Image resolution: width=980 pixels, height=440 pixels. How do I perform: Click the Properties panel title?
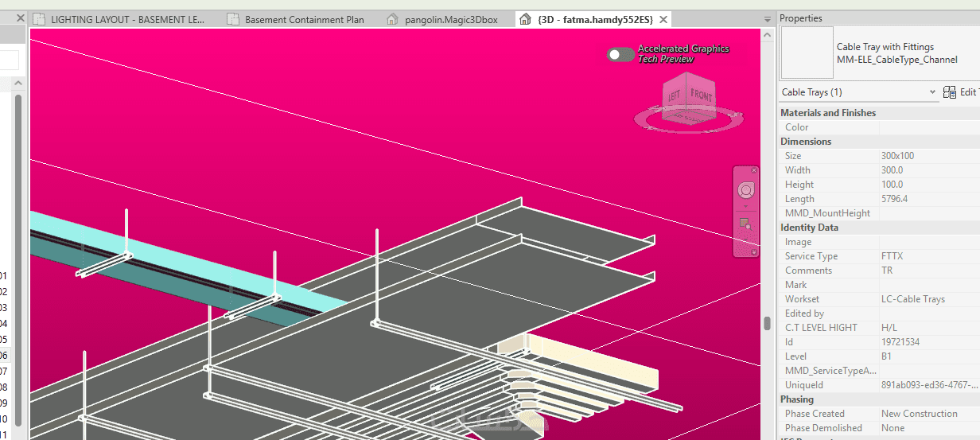tap(801, 18)
